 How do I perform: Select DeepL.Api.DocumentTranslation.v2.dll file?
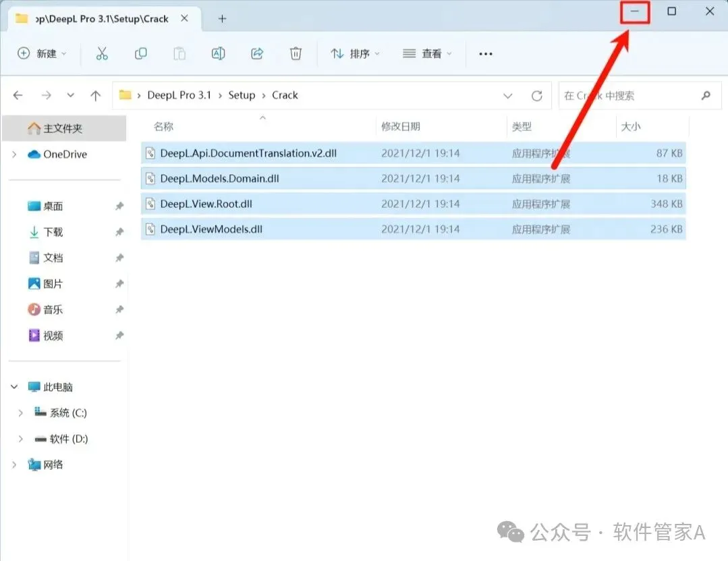413,153
